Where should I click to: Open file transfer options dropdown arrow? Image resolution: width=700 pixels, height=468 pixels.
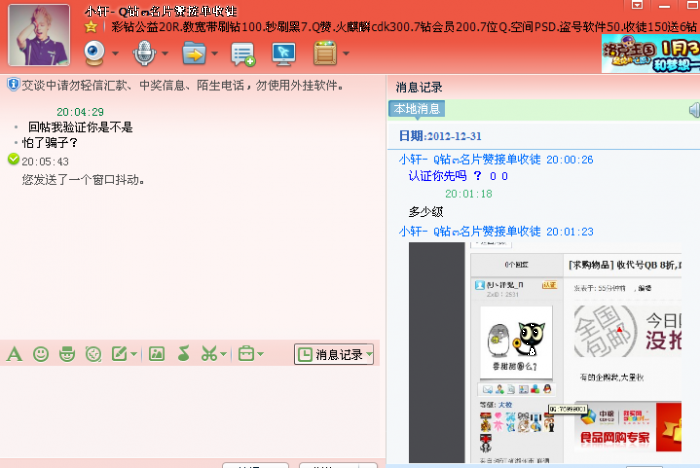[215, 53]
